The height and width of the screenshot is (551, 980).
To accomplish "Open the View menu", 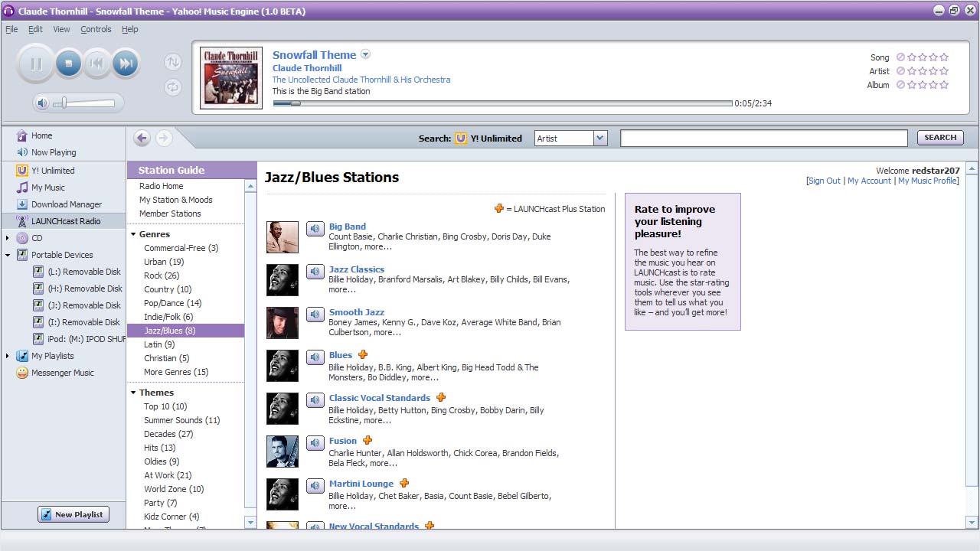I will click(x=61, y=29).
